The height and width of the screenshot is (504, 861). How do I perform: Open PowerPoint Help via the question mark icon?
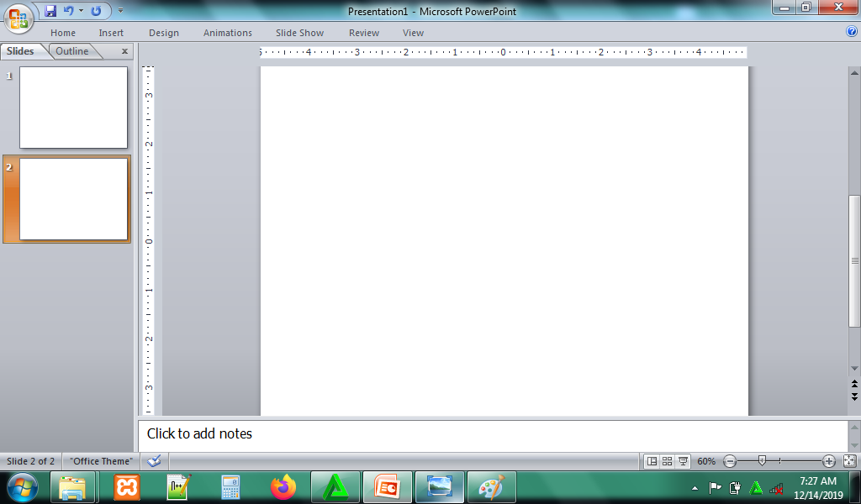coord(852,32)
